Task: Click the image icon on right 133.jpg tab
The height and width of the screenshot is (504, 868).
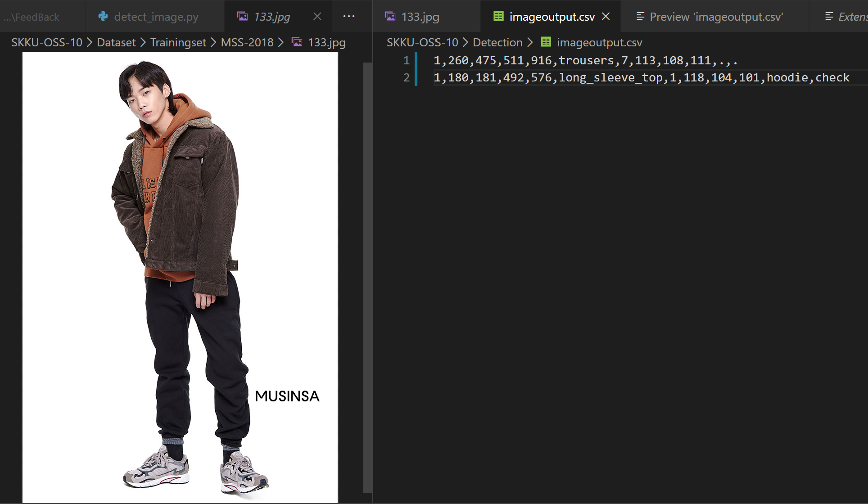Action: coord(390,17)
